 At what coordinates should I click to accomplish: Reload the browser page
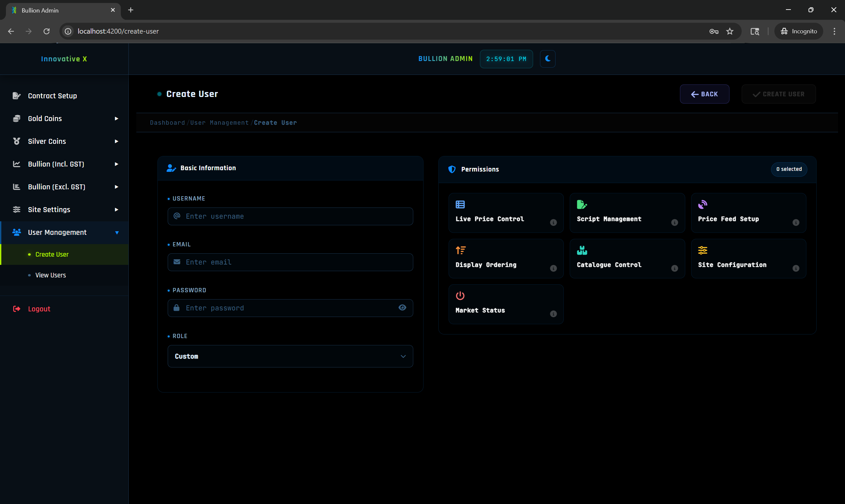coord(47,31)
